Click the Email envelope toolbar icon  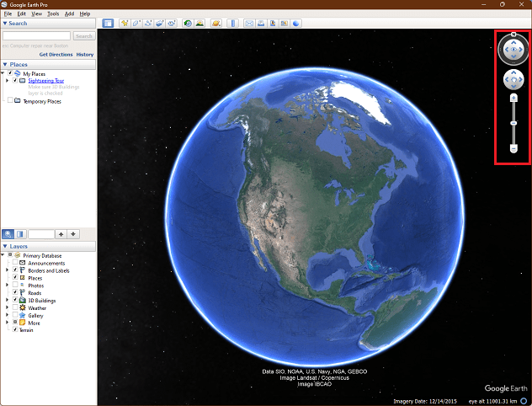tap(249, 23)
